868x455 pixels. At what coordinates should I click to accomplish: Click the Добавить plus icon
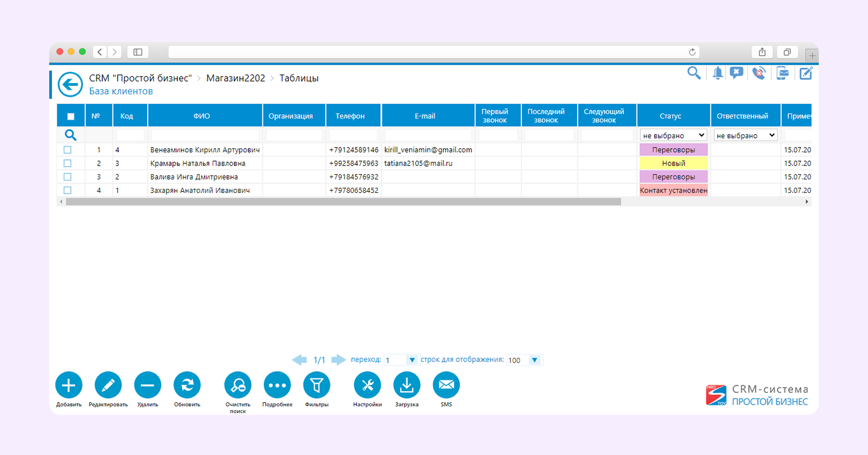(69, 385)
